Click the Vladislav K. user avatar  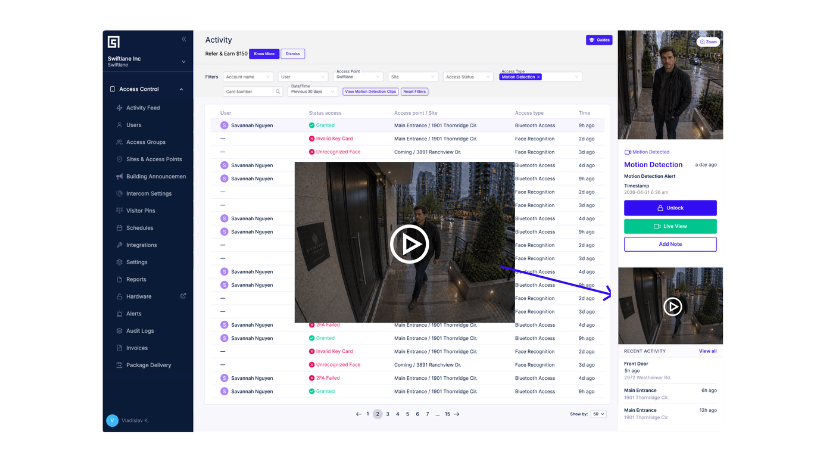point(112,420)
